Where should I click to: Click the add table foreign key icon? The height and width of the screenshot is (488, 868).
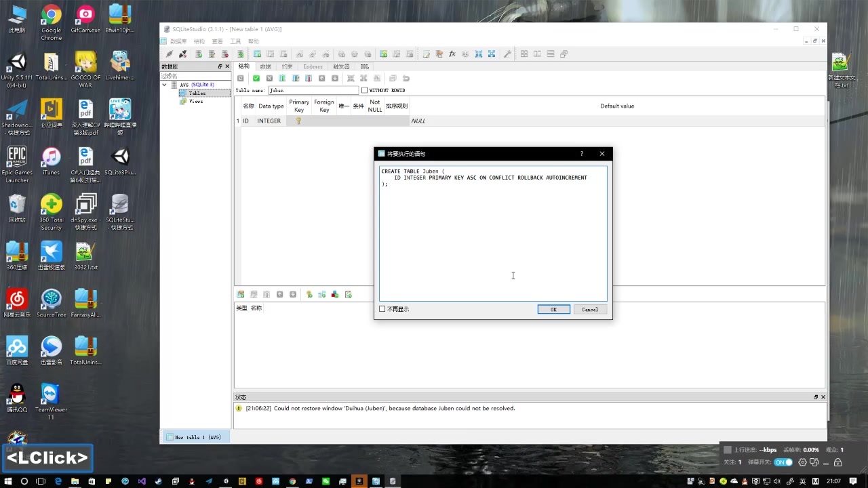pos(322,294)
